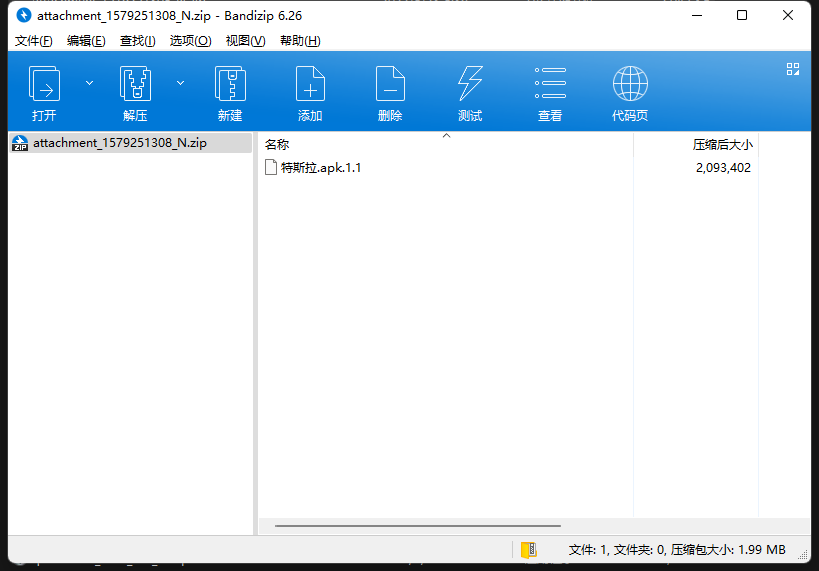Click the Extract (解压) toolbar icon
This screenshot has height=571, width=819.
tap(135, 84)
